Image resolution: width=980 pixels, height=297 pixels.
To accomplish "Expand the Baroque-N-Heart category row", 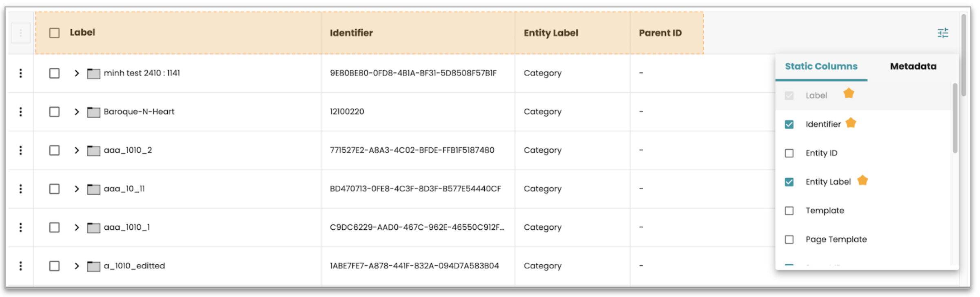I will pyautogui.click(x=77, y=112).
